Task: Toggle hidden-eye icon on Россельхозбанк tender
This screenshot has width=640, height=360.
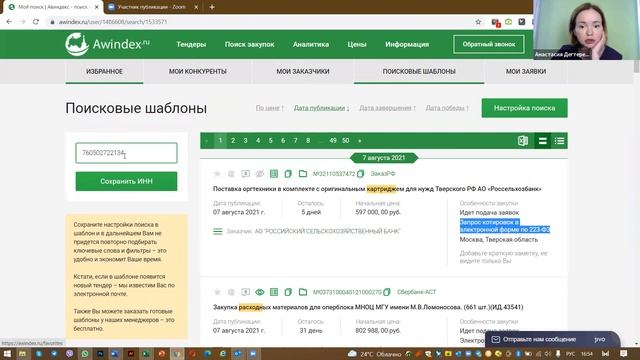Action: [260, 174]
